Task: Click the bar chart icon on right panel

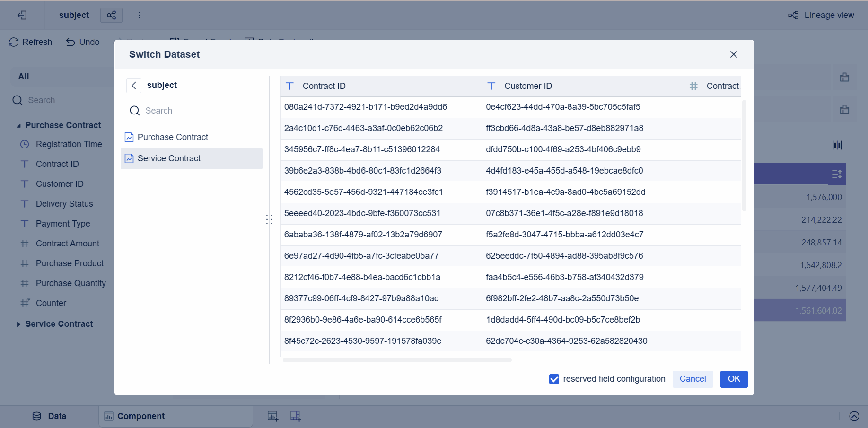Action: (837, 145)
